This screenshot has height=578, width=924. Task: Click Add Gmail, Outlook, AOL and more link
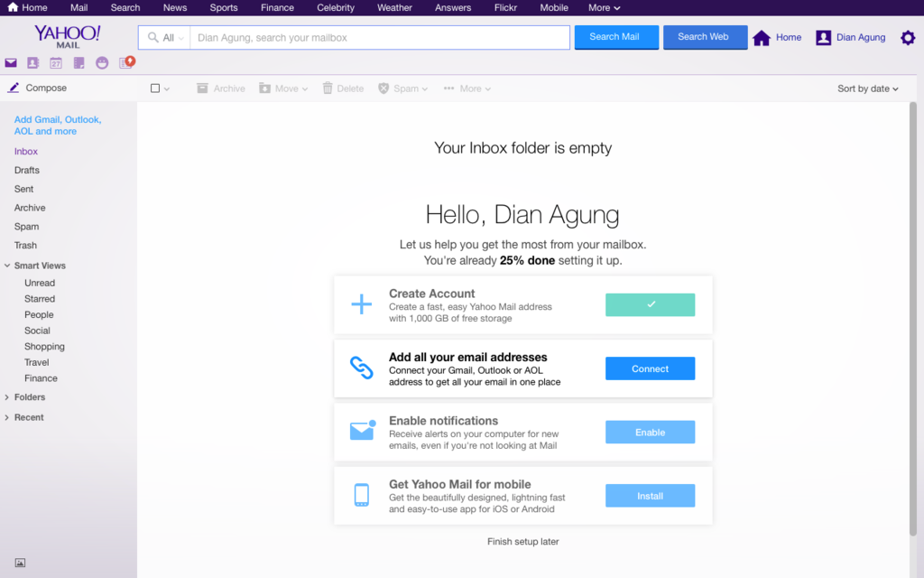[x=58, y=125]
